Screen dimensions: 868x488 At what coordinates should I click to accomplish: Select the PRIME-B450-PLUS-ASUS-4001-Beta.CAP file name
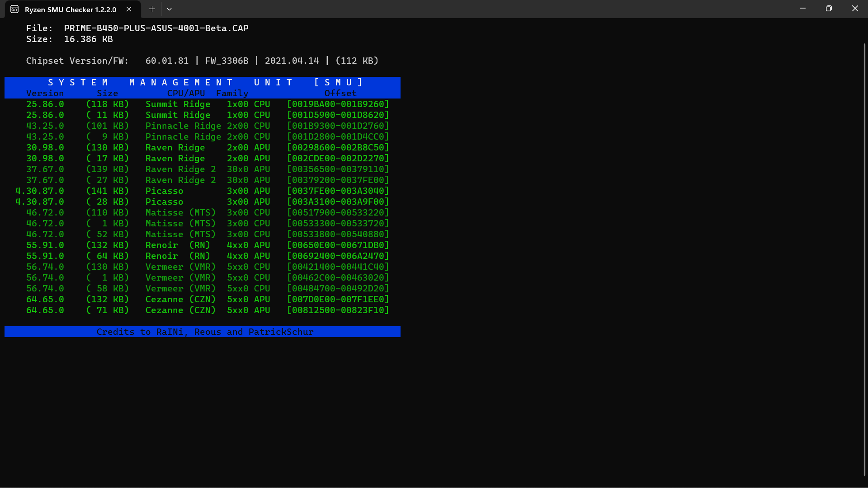[x=155, y=28]
